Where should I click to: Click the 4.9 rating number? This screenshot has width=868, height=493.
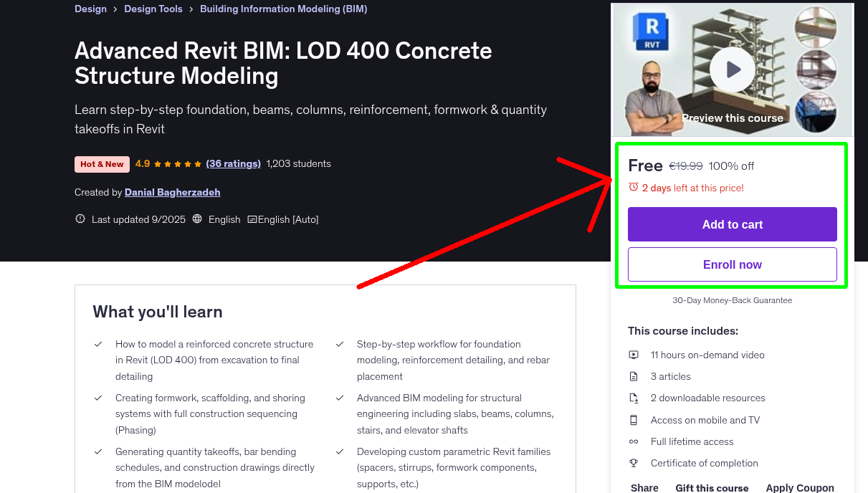143,163
